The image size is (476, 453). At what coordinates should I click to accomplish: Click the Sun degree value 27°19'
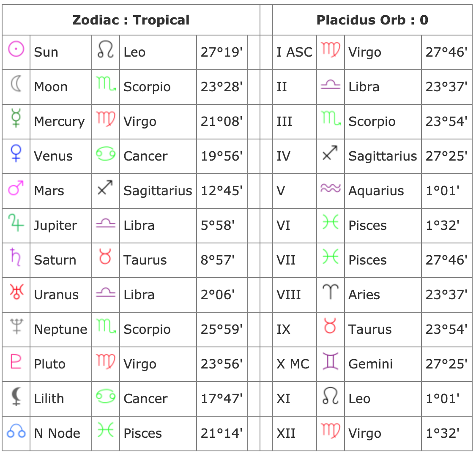coord(222,52)
